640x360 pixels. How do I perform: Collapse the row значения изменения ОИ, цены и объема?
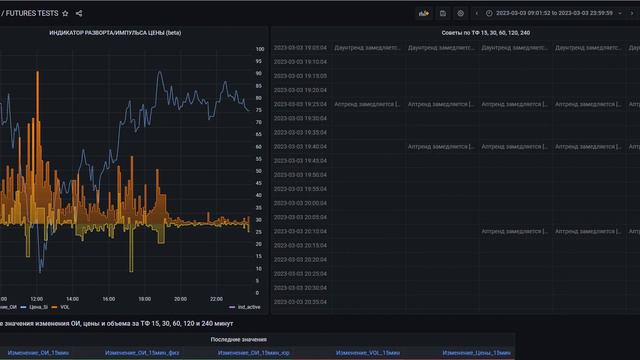[x=117, y=323]
